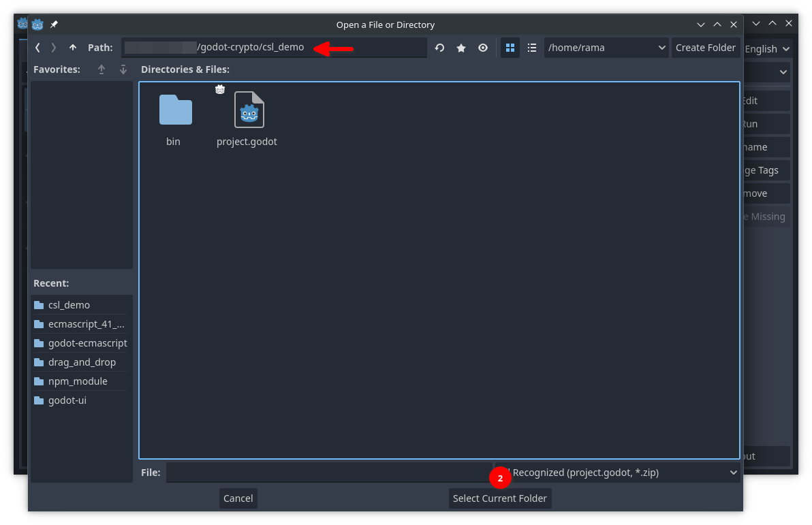Open recent folder npm_module
Screen dimensions: 812x525
[x=80, y=381]
